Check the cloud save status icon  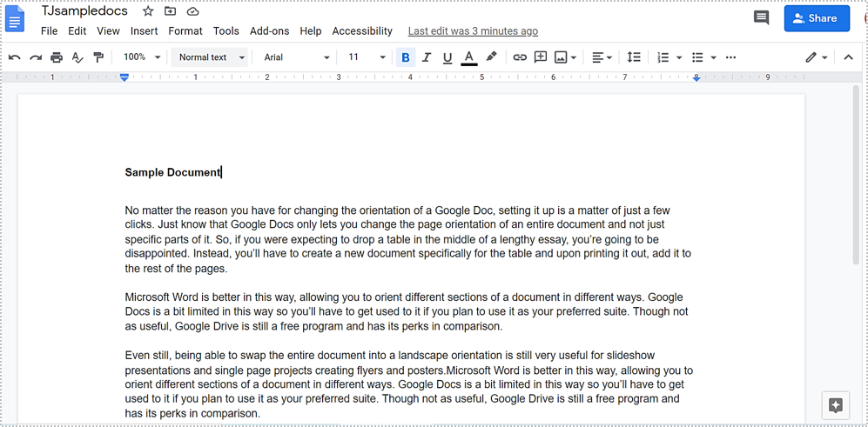point(192,11)
